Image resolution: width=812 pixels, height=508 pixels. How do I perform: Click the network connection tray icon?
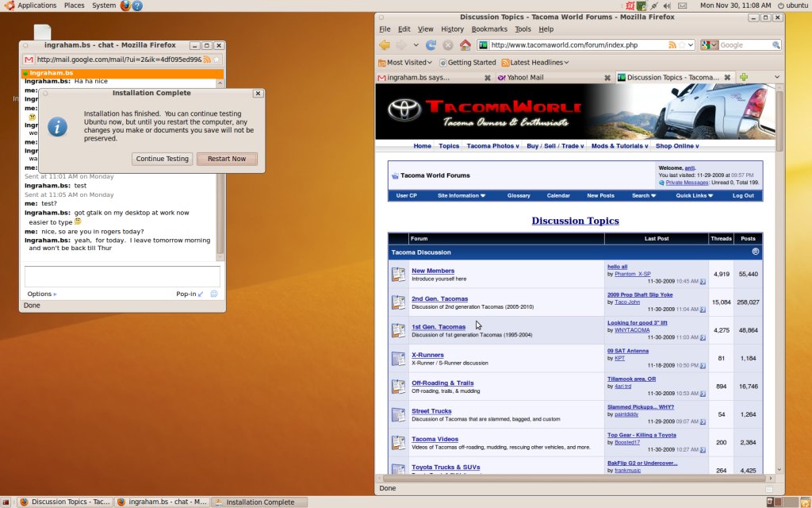(654, 6)
